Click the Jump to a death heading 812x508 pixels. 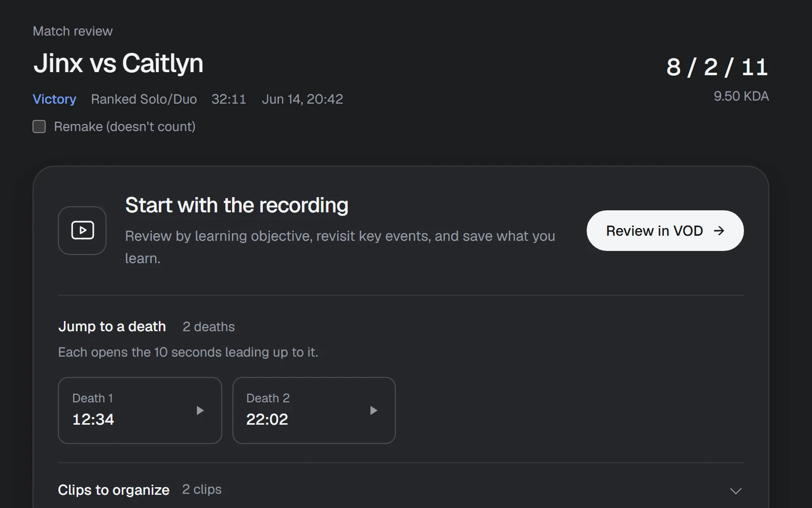112,327
